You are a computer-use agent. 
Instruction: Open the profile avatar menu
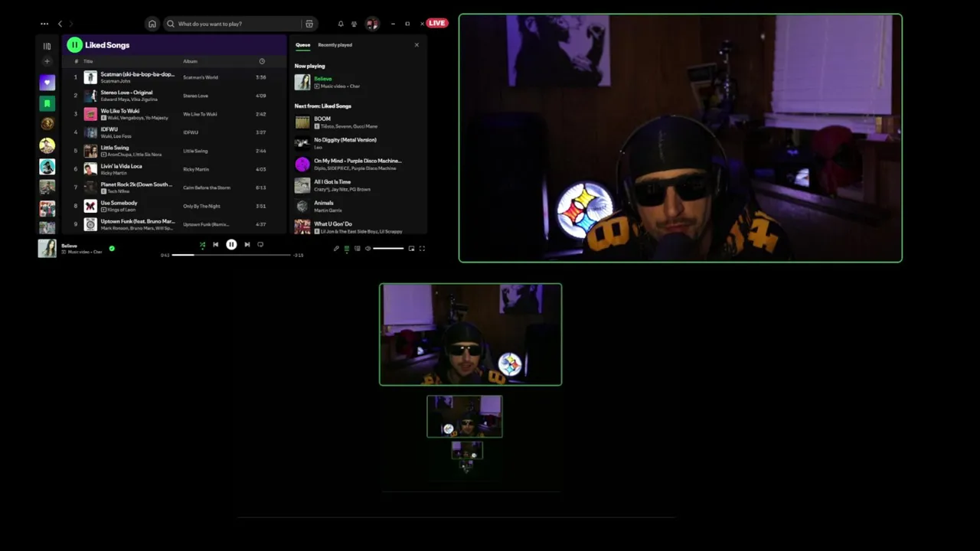tap(372, 24)
